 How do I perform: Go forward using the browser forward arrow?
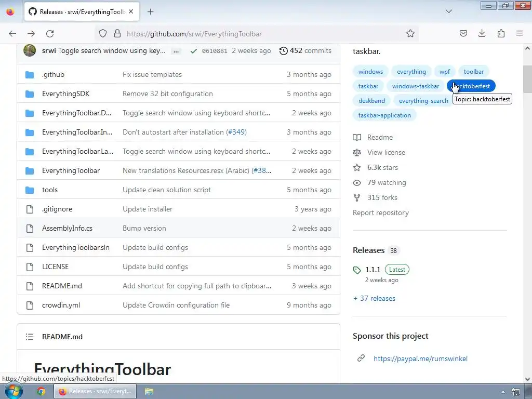(x=31, y=34)
